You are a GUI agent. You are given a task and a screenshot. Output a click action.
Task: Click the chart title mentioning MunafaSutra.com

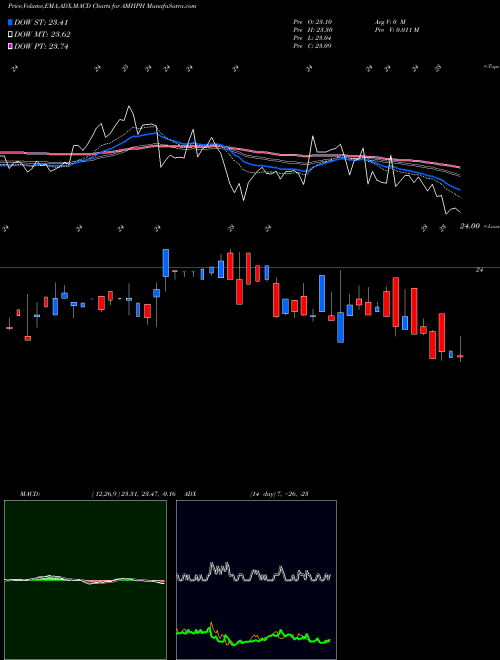click(102, 6)
